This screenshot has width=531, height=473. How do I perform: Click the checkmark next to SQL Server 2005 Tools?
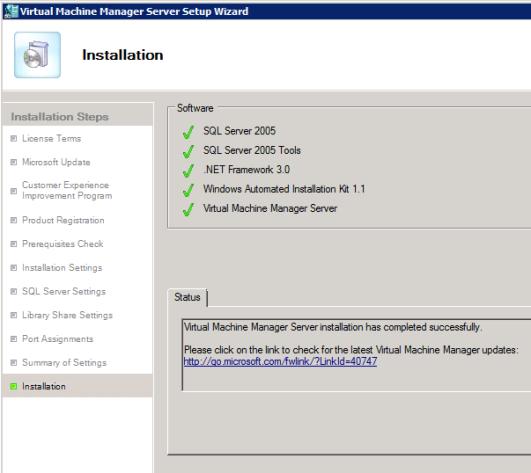point(188,151)
